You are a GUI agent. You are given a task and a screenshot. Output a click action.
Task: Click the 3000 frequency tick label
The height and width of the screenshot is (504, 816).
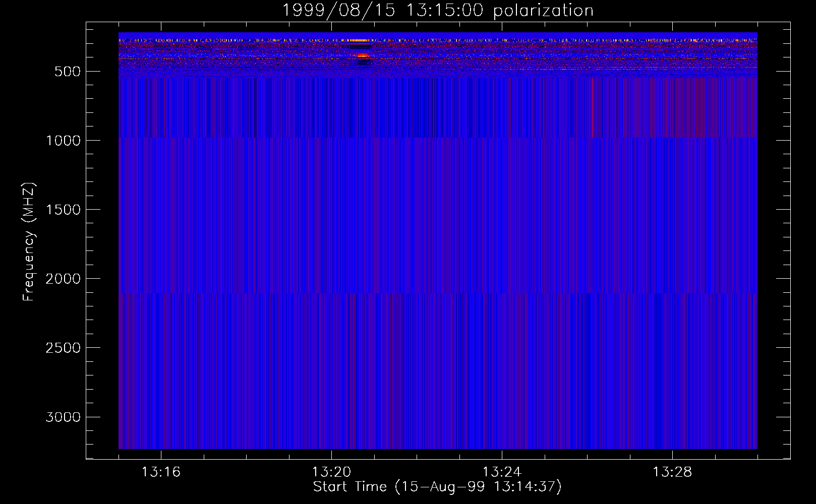click(63, 417)
